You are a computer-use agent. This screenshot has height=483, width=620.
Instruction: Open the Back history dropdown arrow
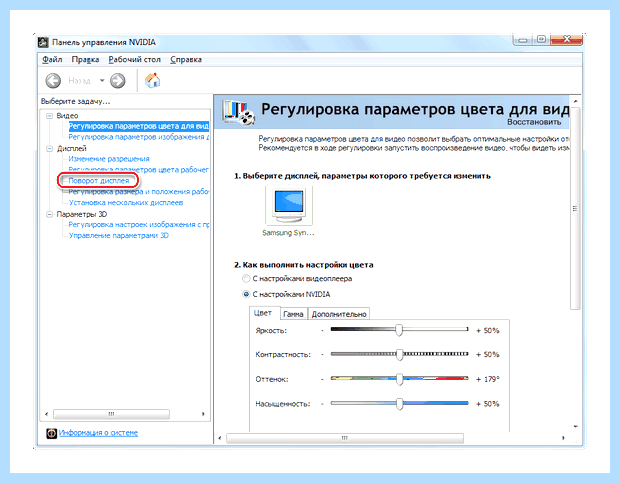[x=102, y=81]
